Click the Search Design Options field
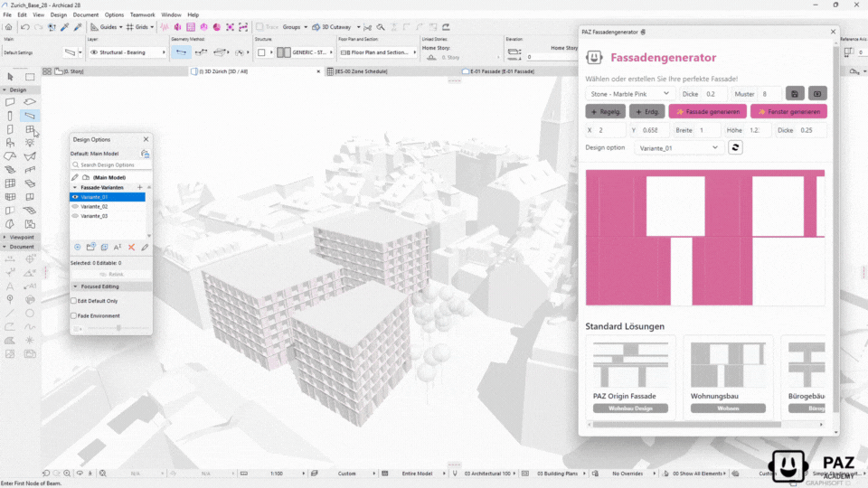This screenshot has height=488, width=868. point(110,164)
